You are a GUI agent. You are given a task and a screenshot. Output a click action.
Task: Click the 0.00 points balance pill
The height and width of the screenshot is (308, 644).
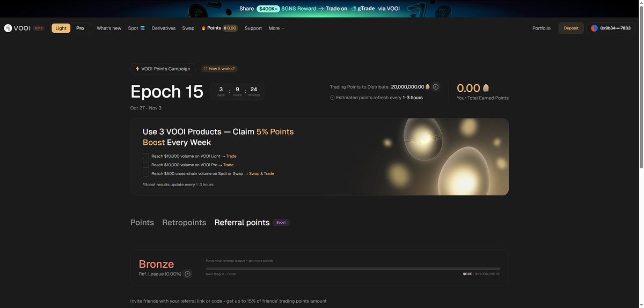click(x=230, y=28)
